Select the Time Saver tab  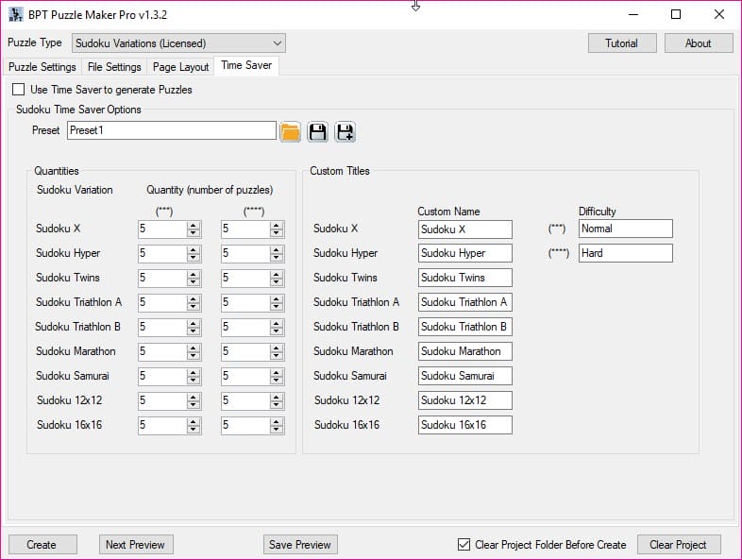pyautogui.click(x=246, y=65)
